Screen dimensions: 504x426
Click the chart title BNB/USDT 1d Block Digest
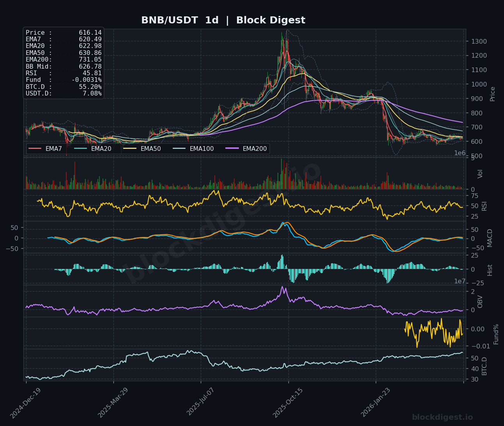[223, 20]
